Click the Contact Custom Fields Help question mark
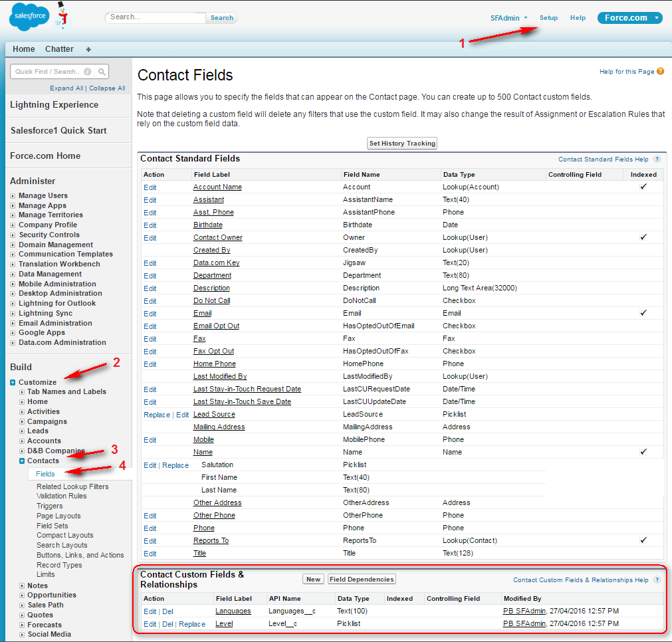Image resolution: width=672 pixels, height=642 pixels. pos(657,580)
